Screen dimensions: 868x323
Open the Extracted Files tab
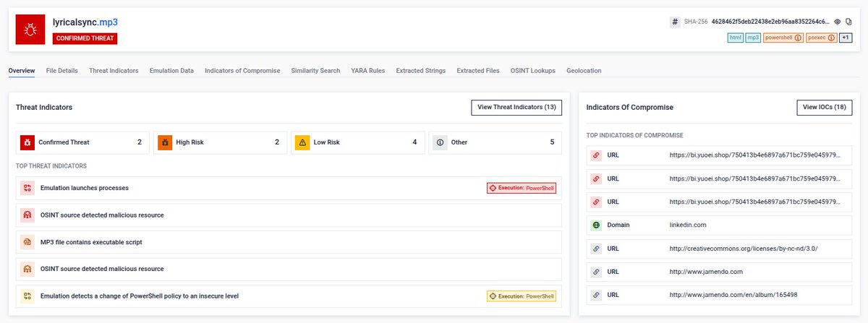click(478, 71)
